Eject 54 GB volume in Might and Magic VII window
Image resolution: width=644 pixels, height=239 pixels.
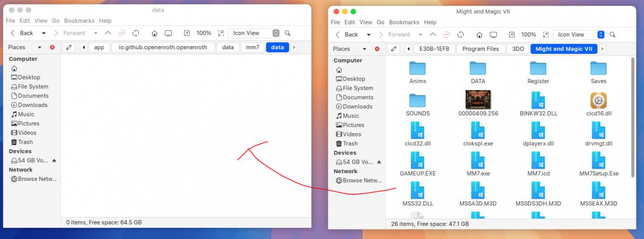click(x=379, y=162)
